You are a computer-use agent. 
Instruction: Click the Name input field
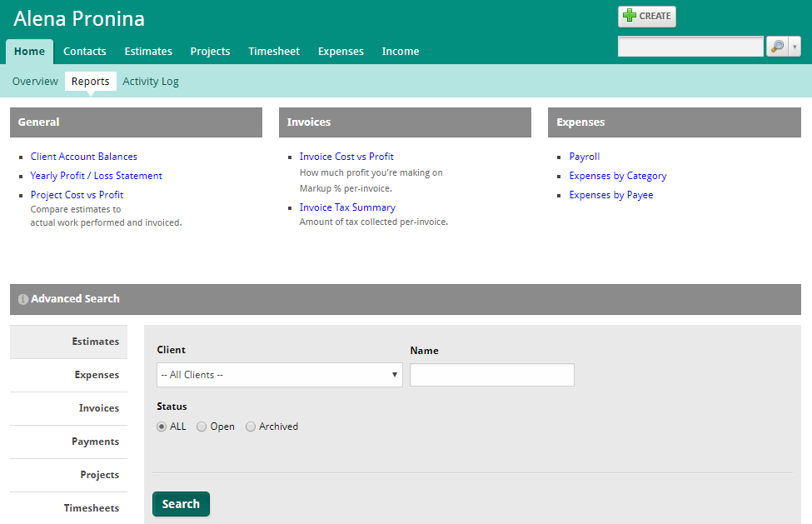point(491,375)
